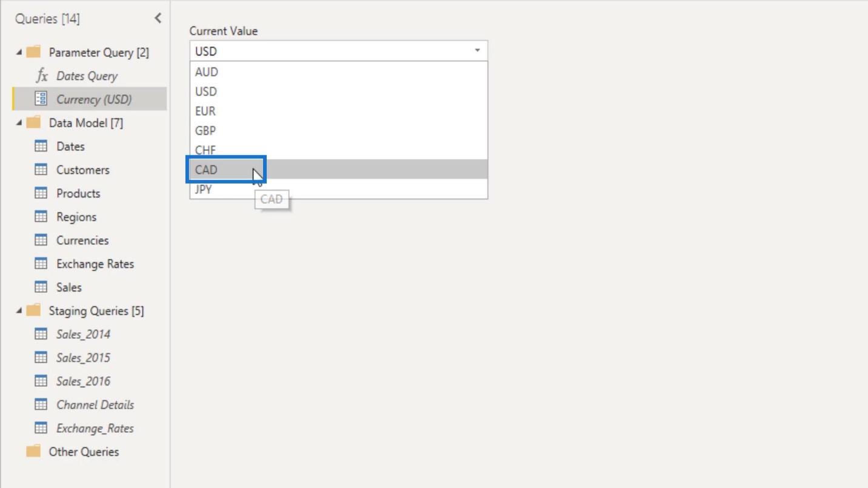This screenshot has width=868, height=488.
Task: Open the Currencies query
Action: pos(82,241)
